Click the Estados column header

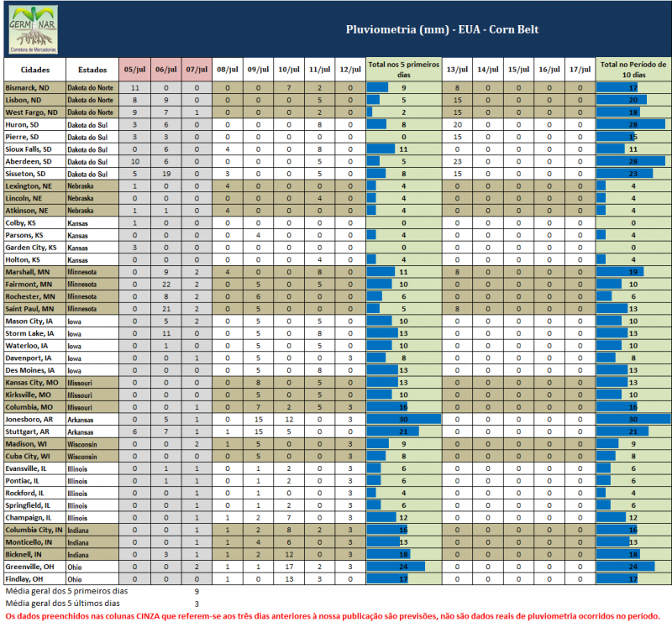pos(92,70)
